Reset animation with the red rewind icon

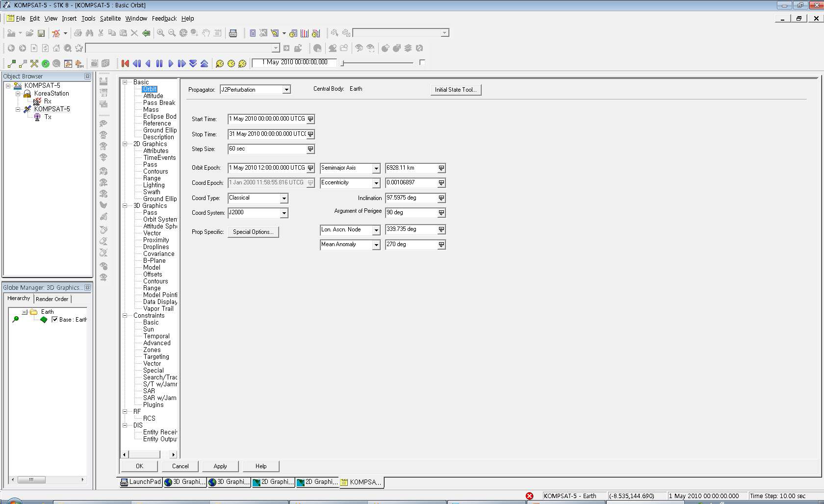(x=125, y=63)
